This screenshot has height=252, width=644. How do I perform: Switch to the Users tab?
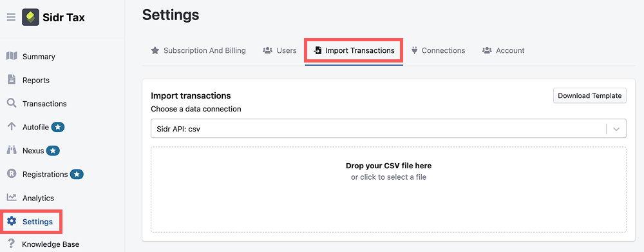(279, 50)
